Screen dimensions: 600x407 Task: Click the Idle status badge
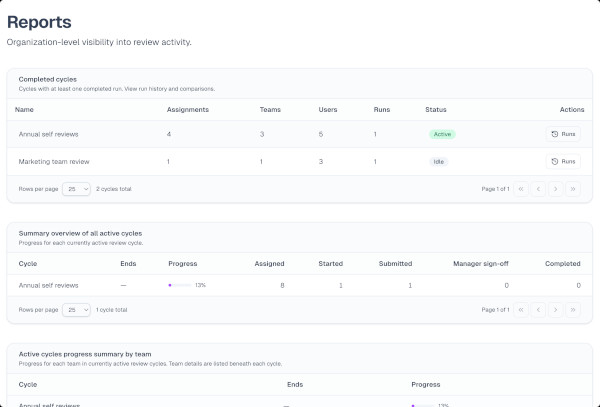click(439, 161)
